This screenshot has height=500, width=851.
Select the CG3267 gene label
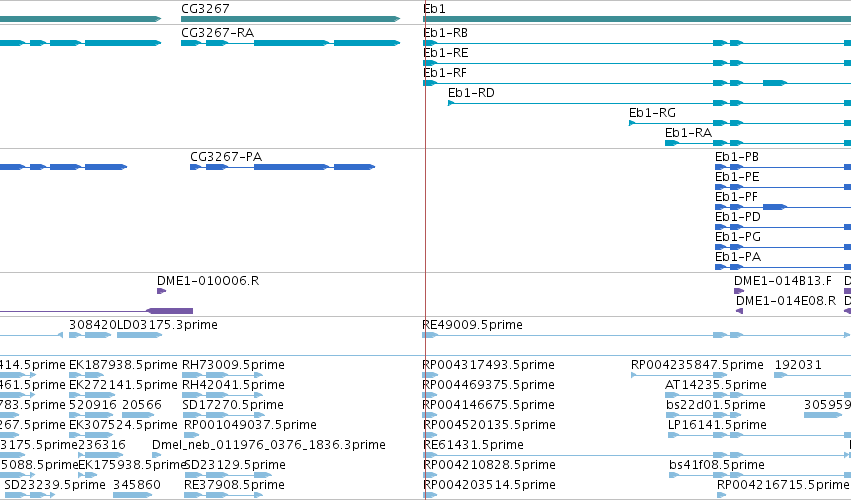(205, 9)
